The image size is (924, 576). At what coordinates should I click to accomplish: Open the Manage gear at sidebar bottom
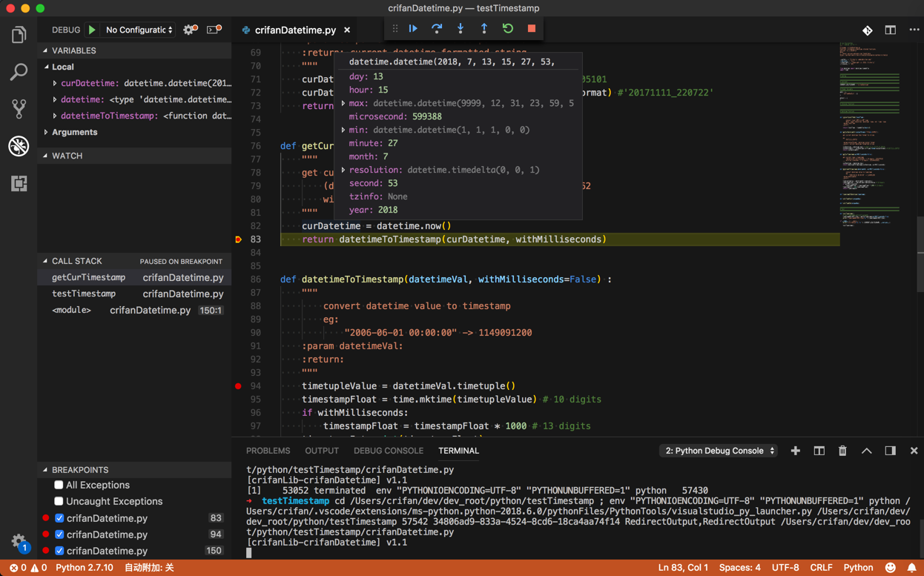click(x=19, y=541)
